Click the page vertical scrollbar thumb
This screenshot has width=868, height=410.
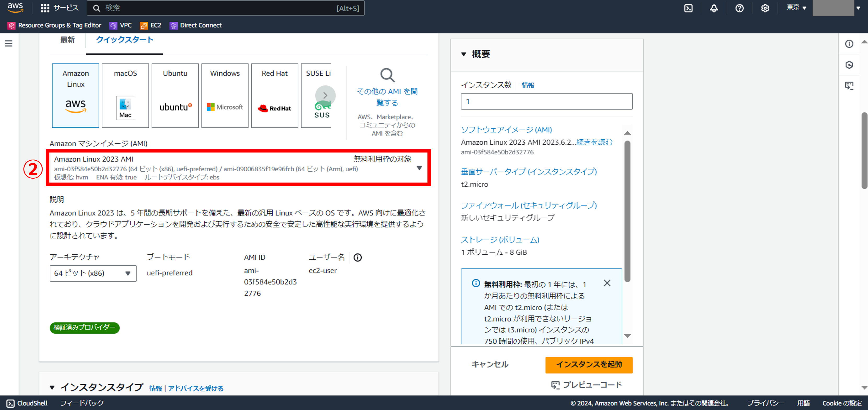865,151
